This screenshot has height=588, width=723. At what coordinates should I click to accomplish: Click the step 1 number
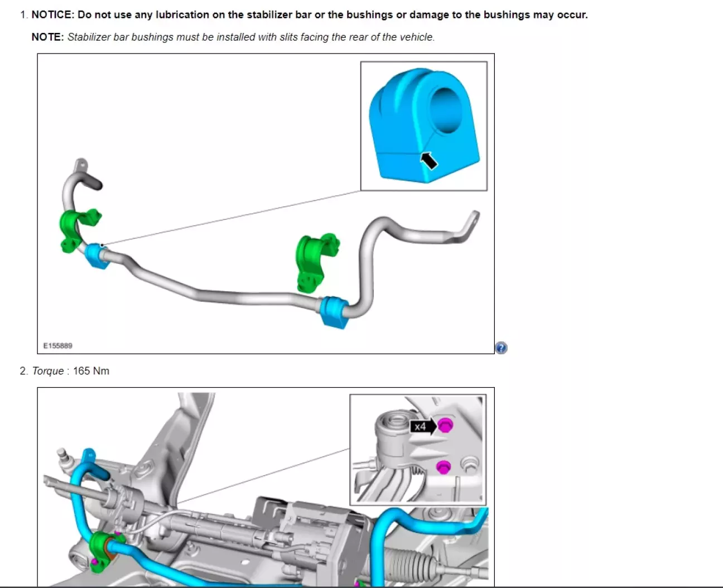coord(23,15)
